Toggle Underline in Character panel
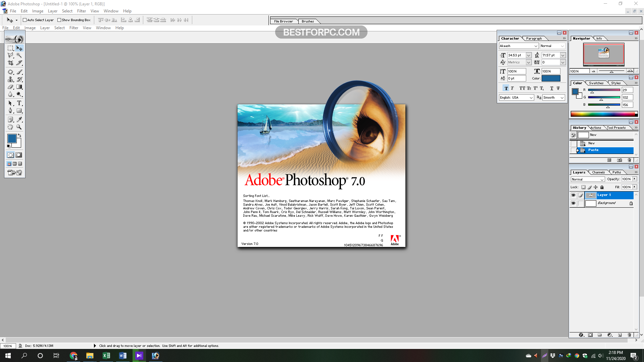The width and height of the screenshot is (644, 362). (x=551, y=88)
